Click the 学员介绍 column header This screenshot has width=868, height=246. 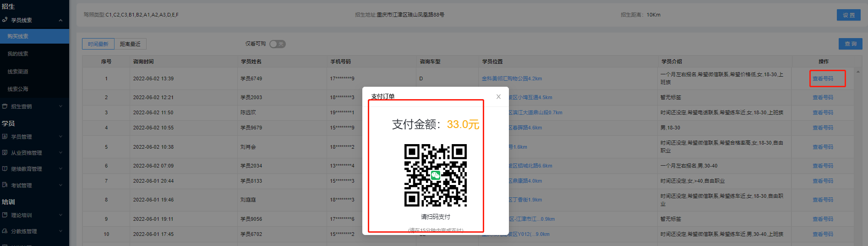(x=671, y=61)
